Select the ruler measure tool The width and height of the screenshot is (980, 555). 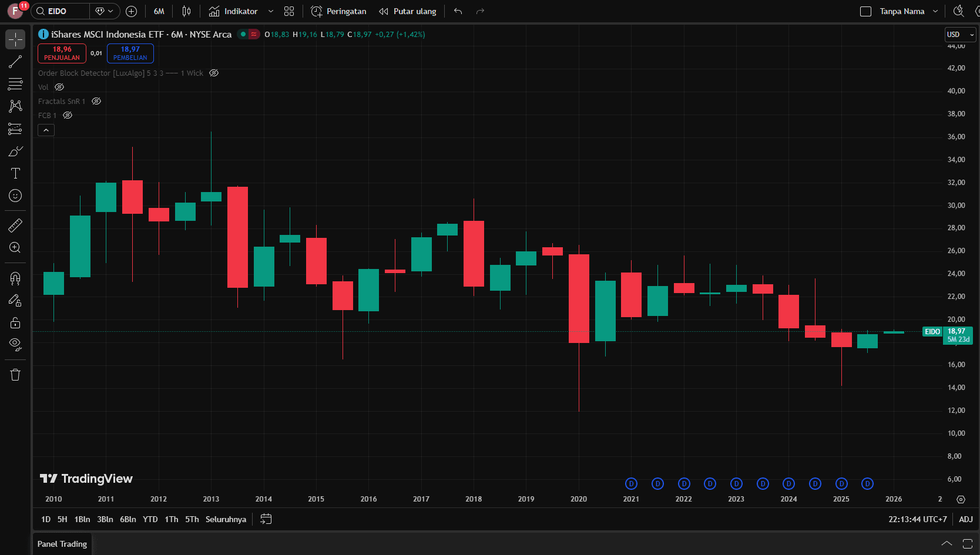tap(15, 225)
